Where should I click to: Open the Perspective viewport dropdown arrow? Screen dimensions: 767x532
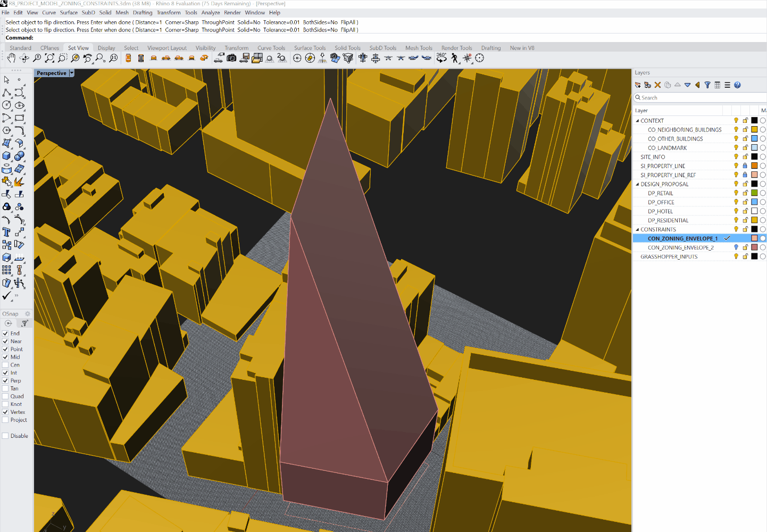[x=72, y=73]
